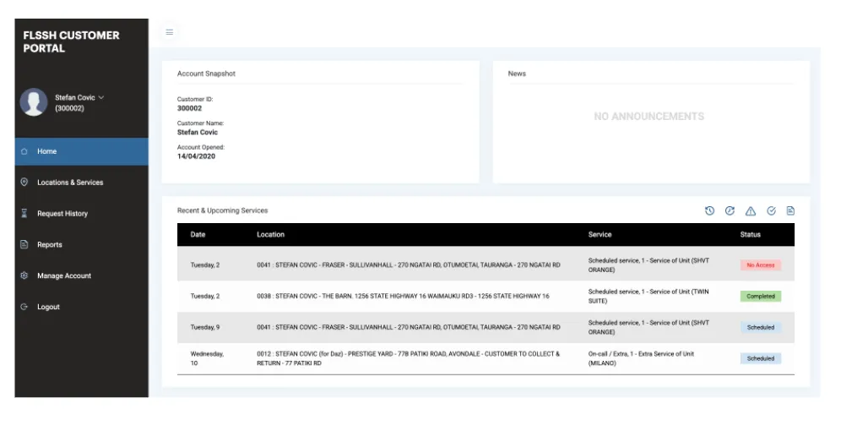Click 0012 PRESTIGE YARD location text
Viewport: 868px width, 431px height.
(408, 358)
